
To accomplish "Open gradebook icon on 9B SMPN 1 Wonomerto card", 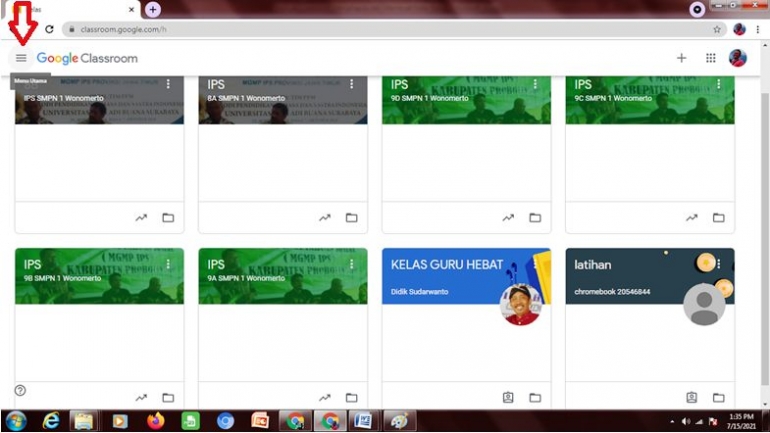I will (x=141, y=397).
